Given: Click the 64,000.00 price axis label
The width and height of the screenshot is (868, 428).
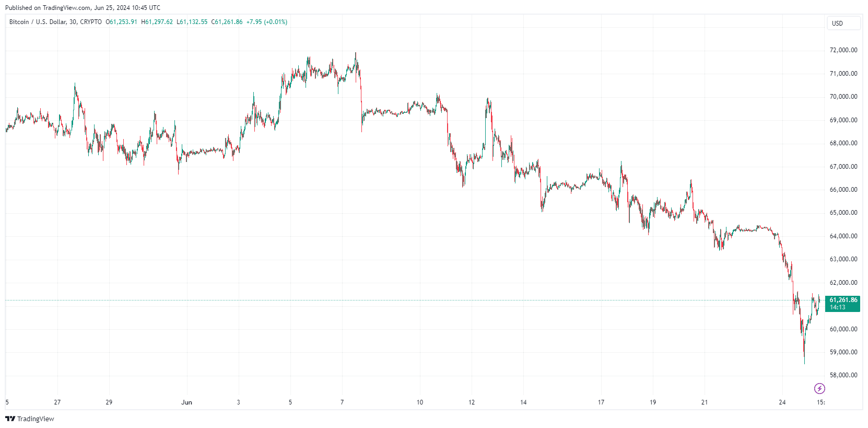Looking at the screenshot, I should pos(843,236).
